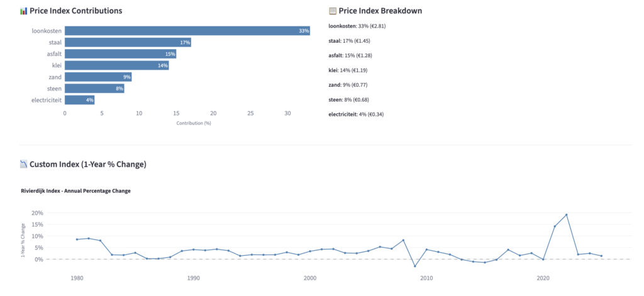Click the loonkosten €2.81 breakdown entry
This screenshot has width=644, height=296.
(357, 26)
